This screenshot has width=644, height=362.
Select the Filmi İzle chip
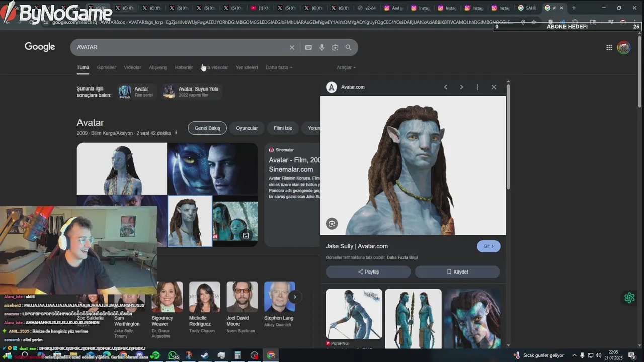coord(283,128)
